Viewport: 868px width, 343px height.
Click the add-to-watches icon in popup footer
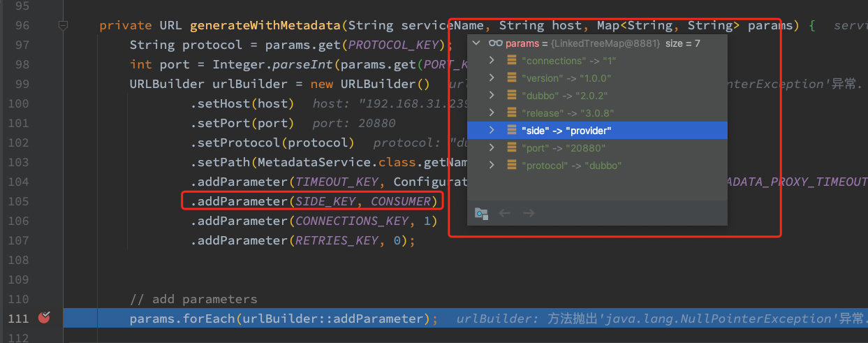481,212
